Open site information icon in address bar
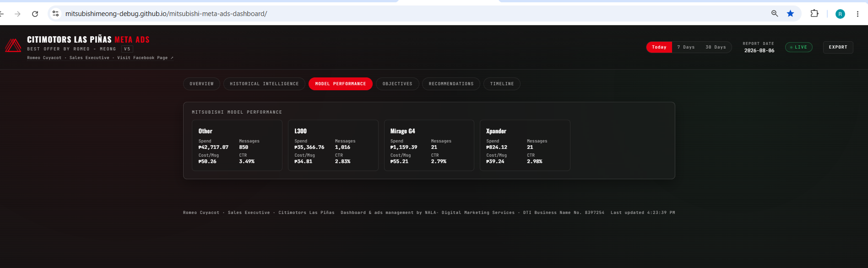 point(55,14)
